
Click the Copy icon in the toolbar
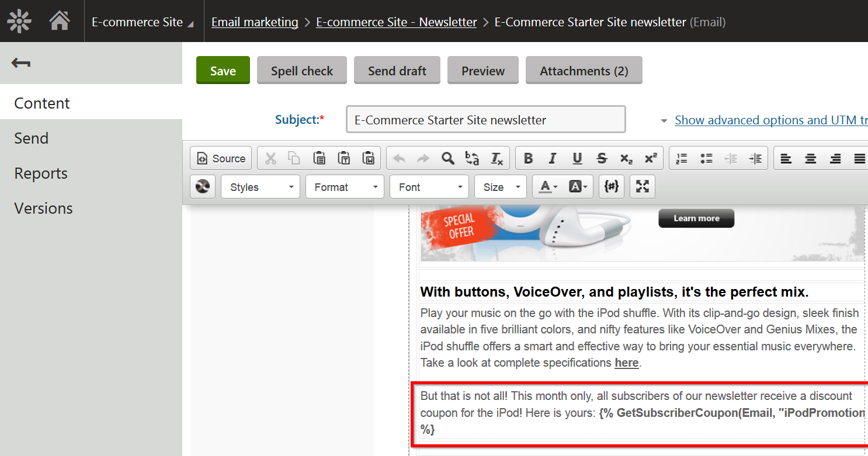294,158
